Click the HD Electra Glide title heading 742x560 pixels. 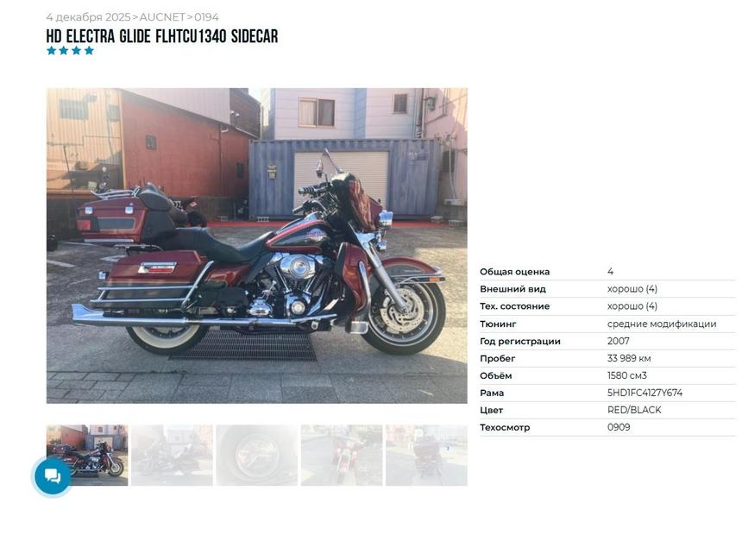pos(162,36)
